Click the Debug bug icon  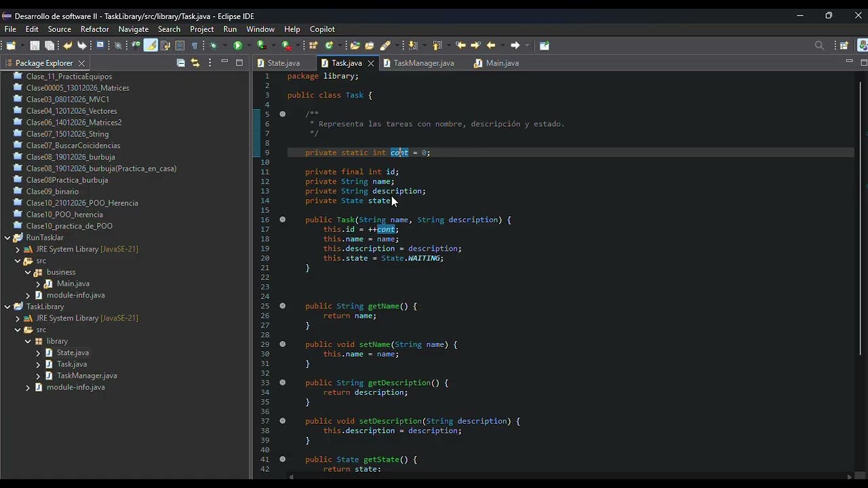213,45
